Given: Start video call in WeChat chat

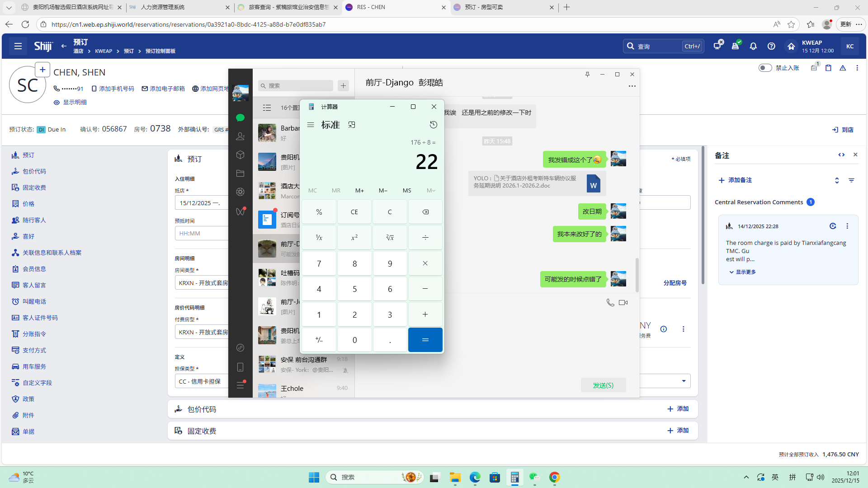Looking at the screenshot, I should pyautogui.click(x=623, y=303).
